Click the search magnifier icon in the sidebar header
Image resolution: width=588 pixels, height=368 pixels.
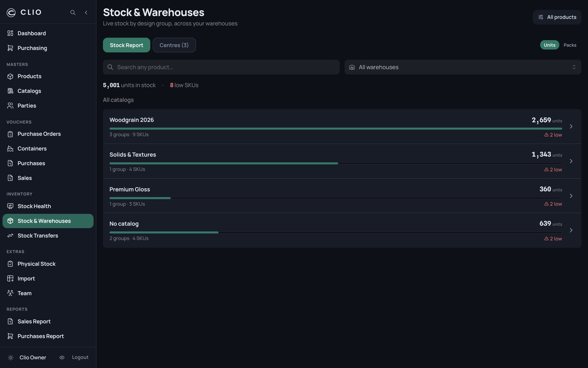coord(73,13)
